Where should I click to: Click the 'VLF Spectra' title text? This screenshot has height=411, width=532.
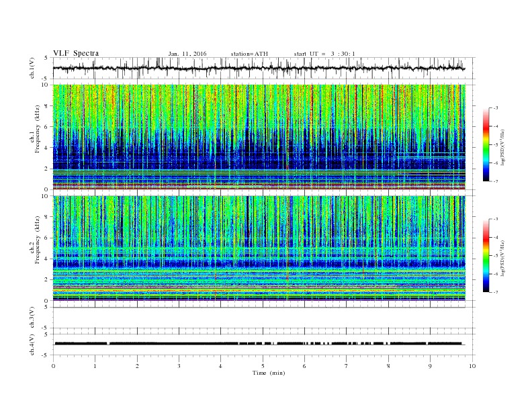[76, 53]
